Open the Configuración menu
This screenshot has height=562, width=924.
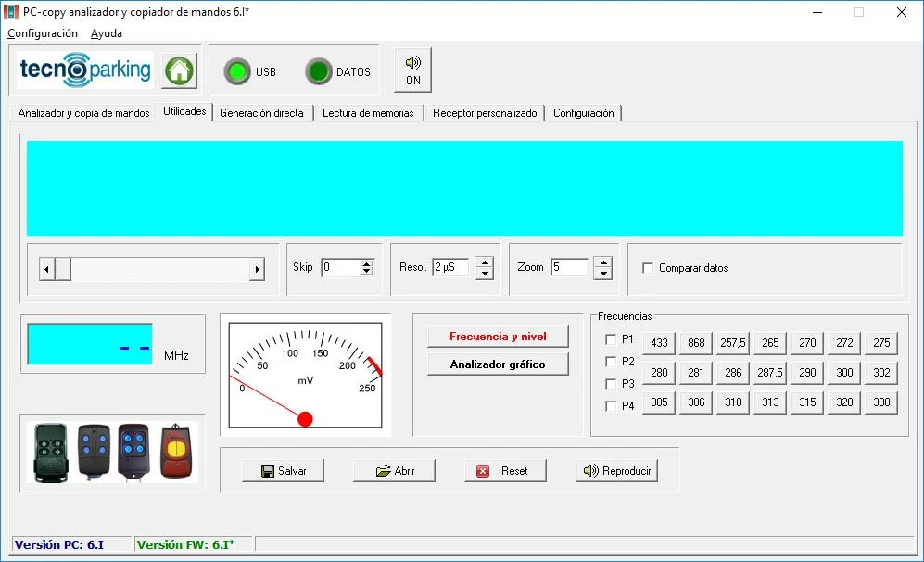[x=43, y=33]
